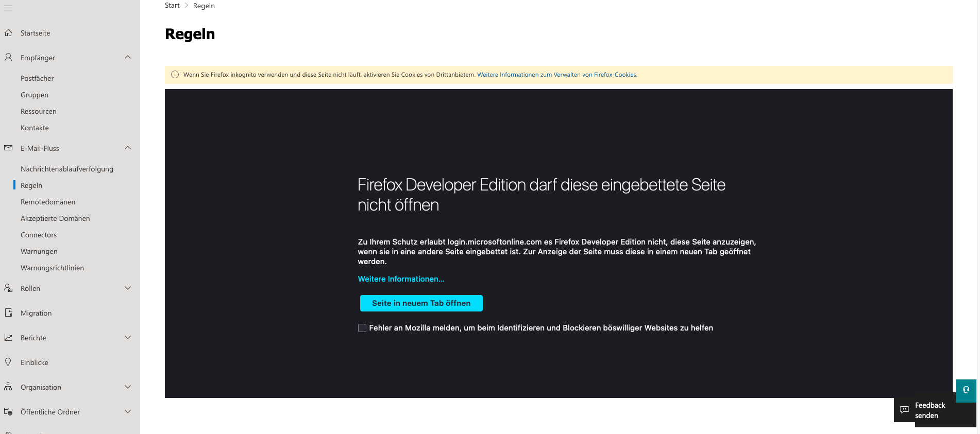Open Firefox-Cookies information link in banner
Image resolution: width=980 pixels, height=434 pixels.
click(557, 75)
